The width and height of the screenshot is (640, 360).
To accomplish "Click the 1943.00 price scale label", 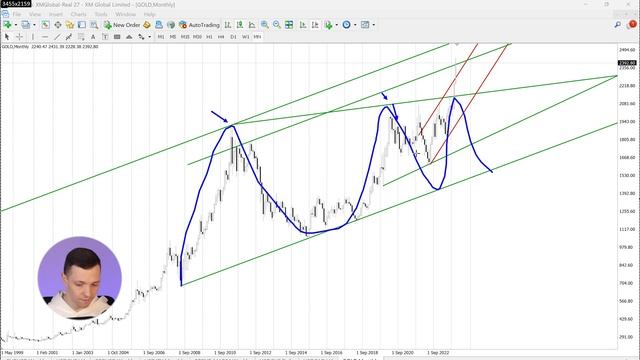I will click(x=627, y=122).
